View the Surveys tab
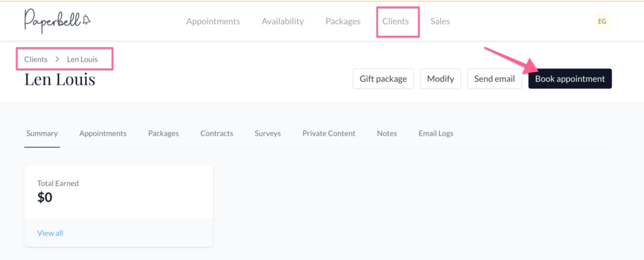Viewport: 644px width, 260px height. click(267, 133)
